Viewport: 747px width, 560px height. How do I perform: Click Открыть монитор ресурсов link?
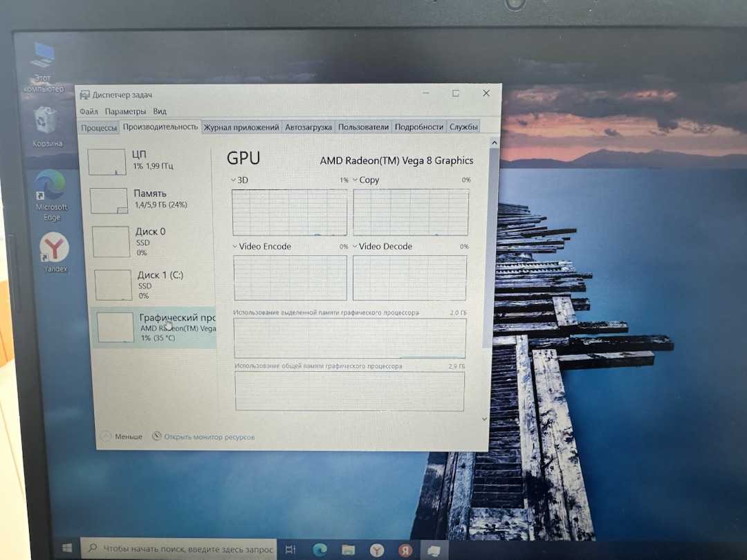[203, 437]
